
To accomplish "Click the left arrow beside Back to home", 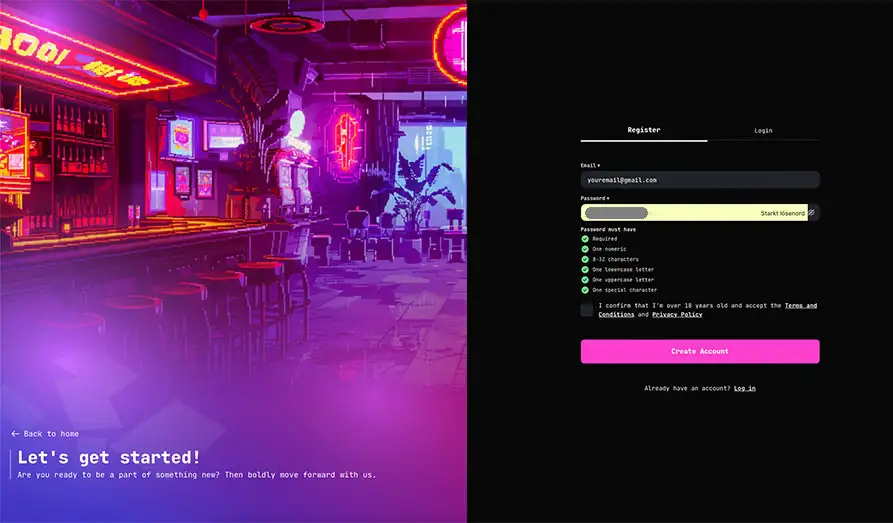I will 15,434.
